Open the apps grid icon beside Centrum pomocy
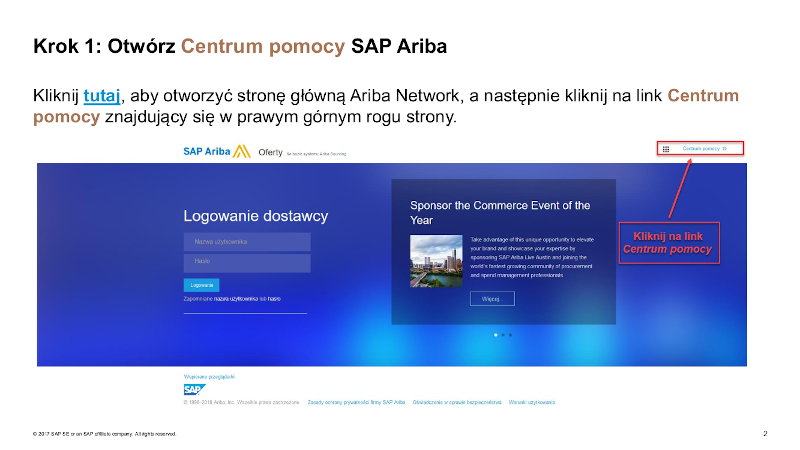 (666, 149)
